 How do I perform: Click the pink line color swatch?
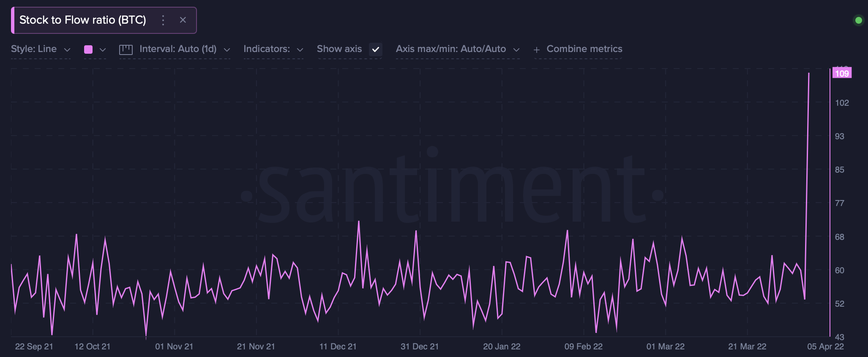click(88, 49)
